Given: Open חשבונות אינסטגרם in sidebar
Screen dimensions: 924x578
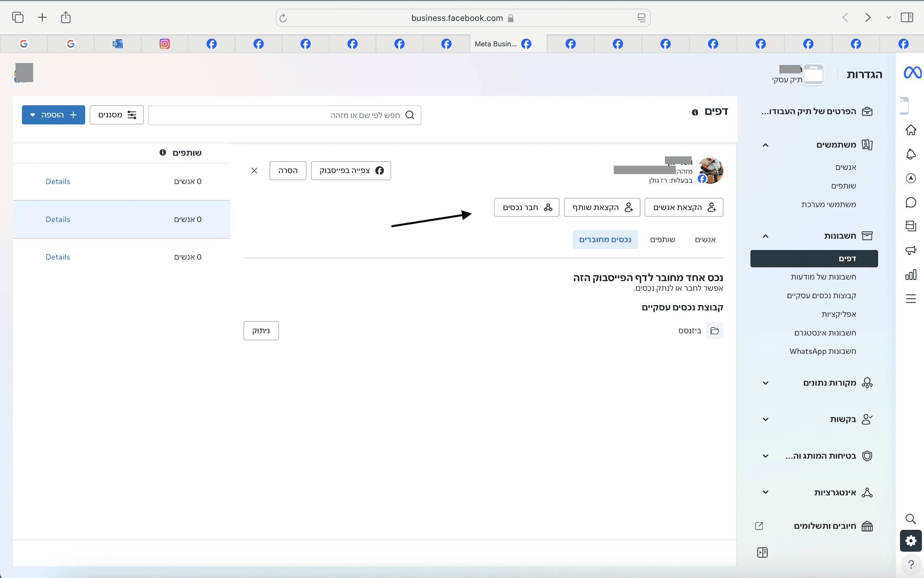Looking at the screenshot, I should [825, 333].
